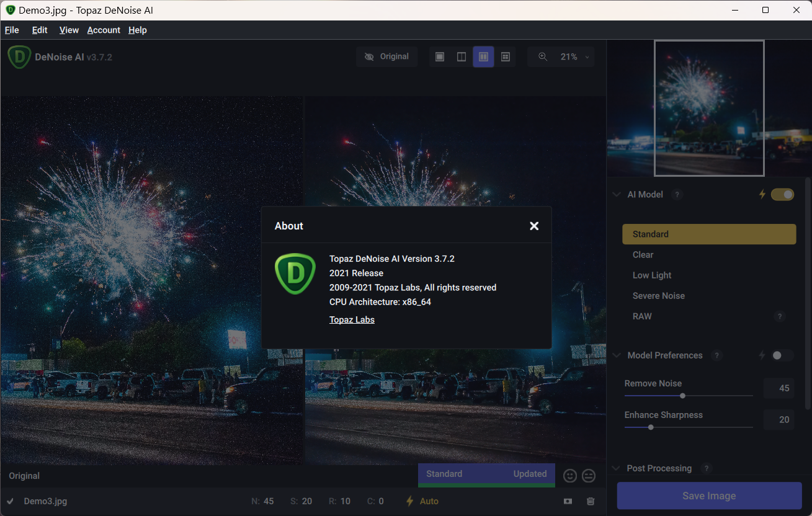Select side-by-side view layout

tap(483, 57)
